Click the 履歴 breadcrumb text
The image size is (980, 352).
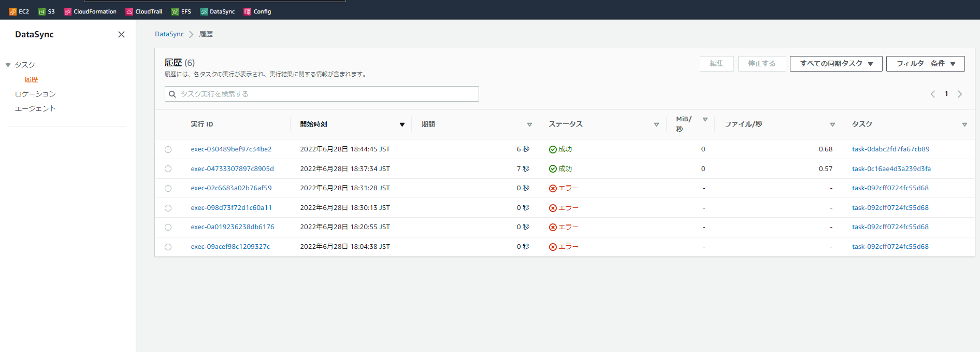click(206, 34)
